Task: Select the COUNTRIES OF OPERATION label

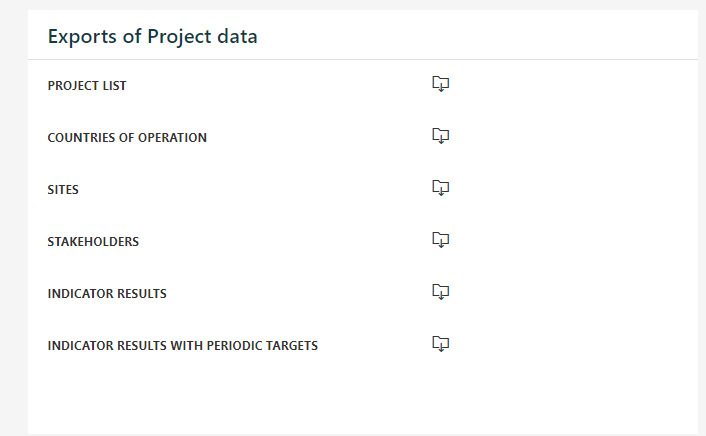Action: tap(127, 137)
